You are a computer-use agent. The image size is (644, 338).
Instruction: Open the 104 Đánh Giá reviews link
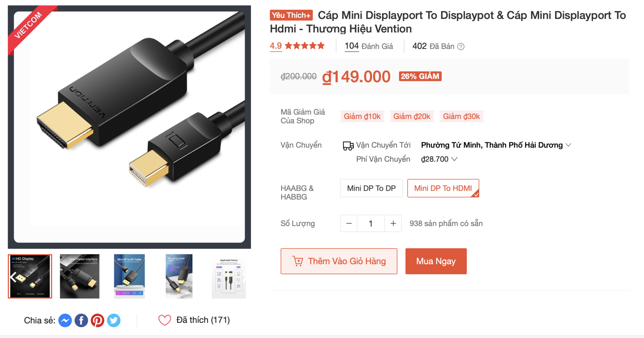(x=369, y=46)
